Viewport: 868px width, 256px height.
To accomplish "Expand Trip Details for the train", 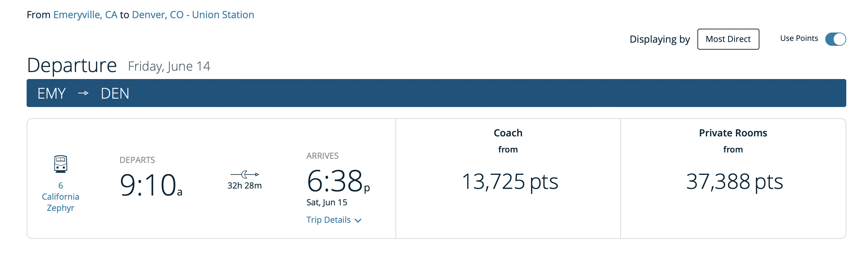I will (333, 220).
